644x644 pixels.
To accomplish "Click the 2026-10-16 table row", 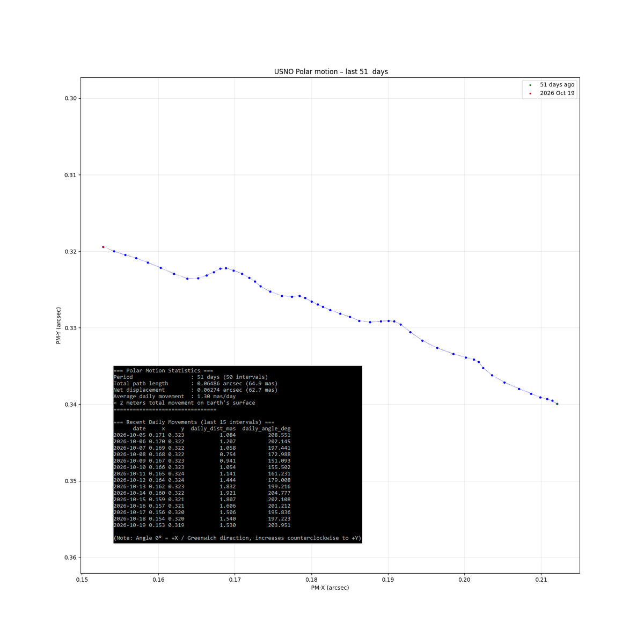I will coord(202,506).
